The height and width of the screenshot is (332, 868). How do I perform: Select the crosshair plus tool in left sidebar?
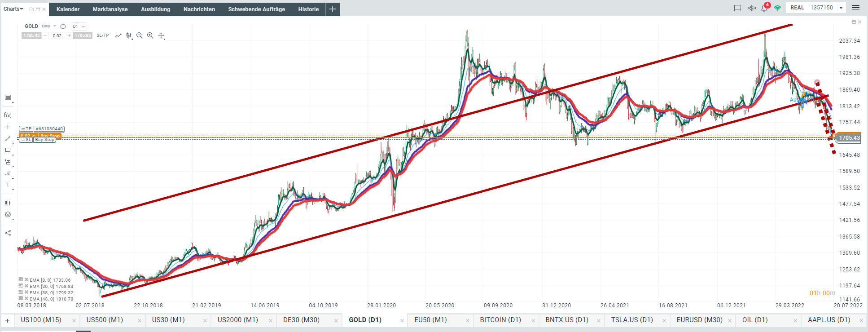click(x=8, y=127)
